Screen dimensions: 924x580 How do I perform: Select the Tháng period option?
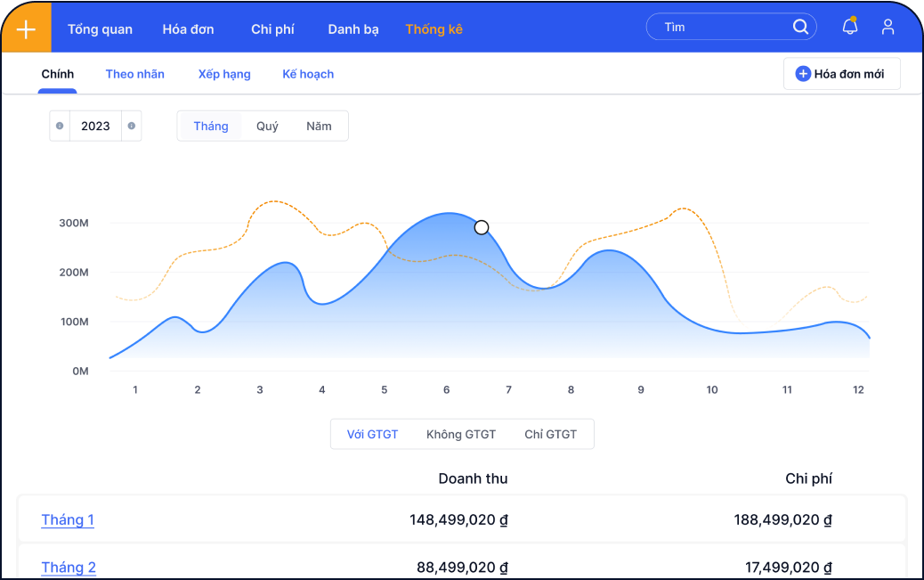[x=211, y=126]
